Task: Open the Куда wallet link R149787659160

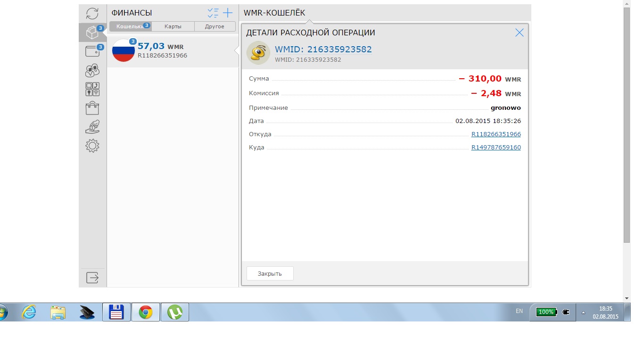Action: (496, 148)
